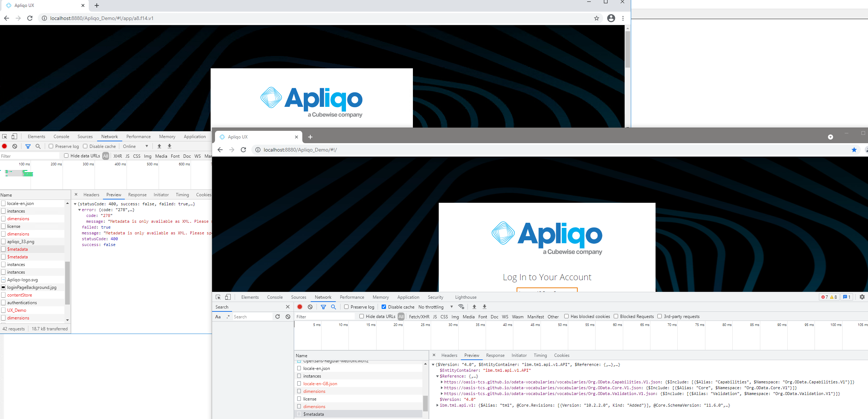Go back in the back window's toolbar
Image resolution: width=868 pixels, height=419 pixels.
pos(7,18)
